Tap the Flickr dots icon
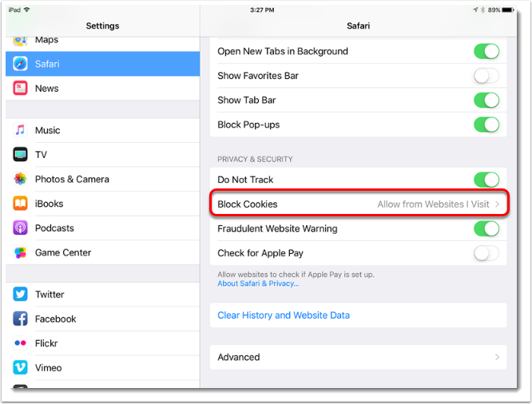532x404 pixels. click(20, 343)
